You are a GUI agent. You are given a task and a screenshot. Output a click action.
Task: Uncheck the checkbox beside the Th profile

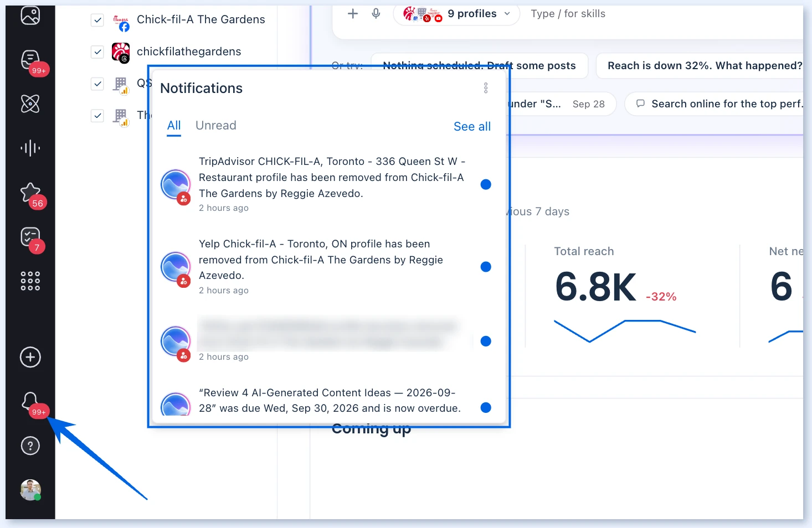tap(97, 116)
